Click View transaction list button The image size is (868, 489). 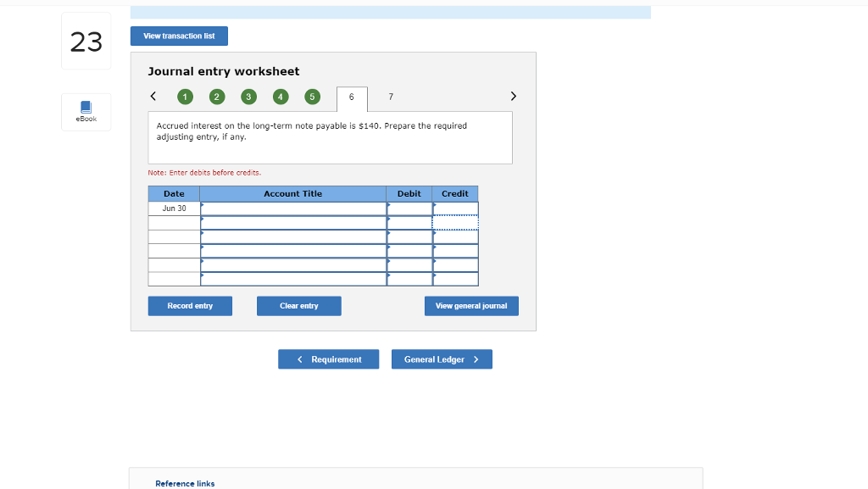tap(179, 36)
